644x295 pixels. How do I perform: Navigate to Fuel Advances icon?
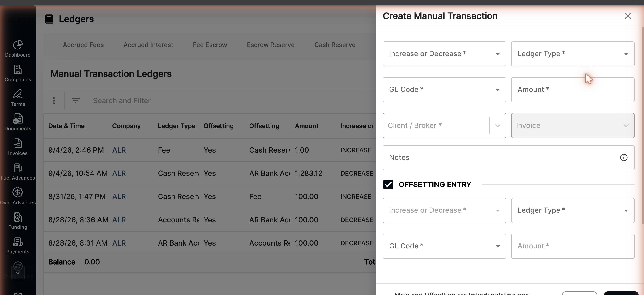click(x=18, y=168)
